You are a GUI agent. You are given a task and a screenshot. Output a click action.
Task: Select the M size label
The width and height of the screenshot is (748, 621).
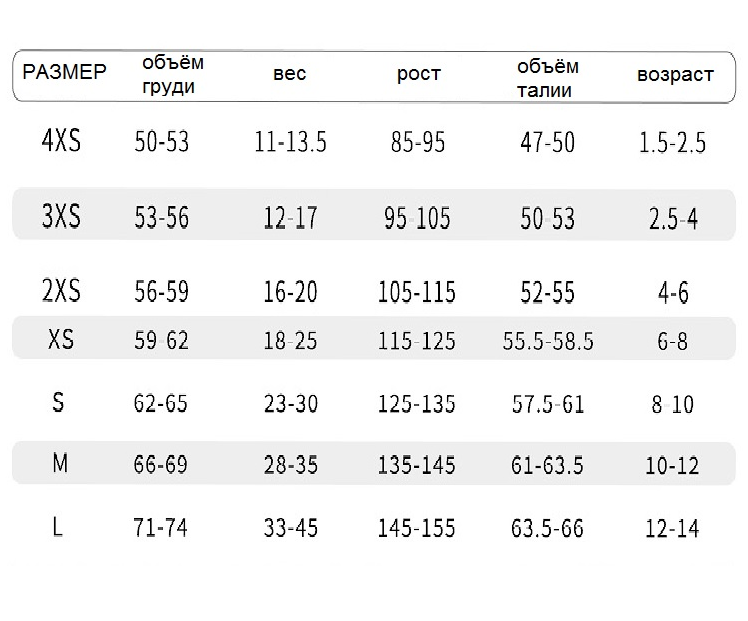pyautogui.click(x=60, y=463)
